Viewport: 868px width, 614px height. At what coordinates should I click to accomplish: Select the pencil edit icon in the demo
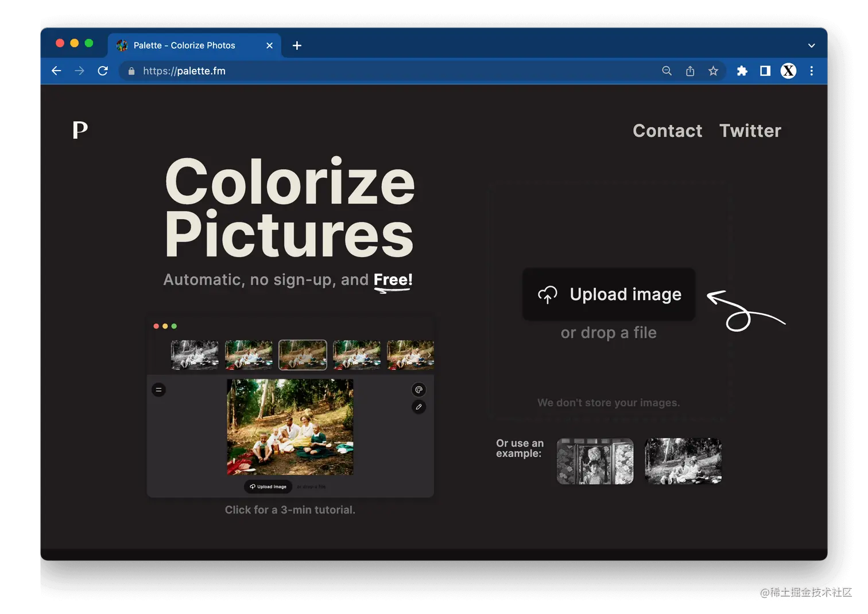point(418,407)
